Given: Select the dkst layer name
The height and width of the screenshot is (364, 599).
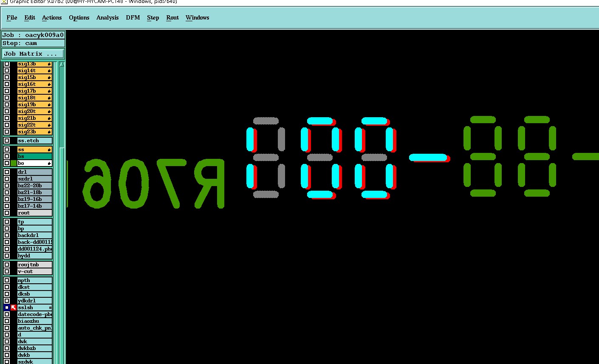Looking at the screenshot, I should (35, 287).
